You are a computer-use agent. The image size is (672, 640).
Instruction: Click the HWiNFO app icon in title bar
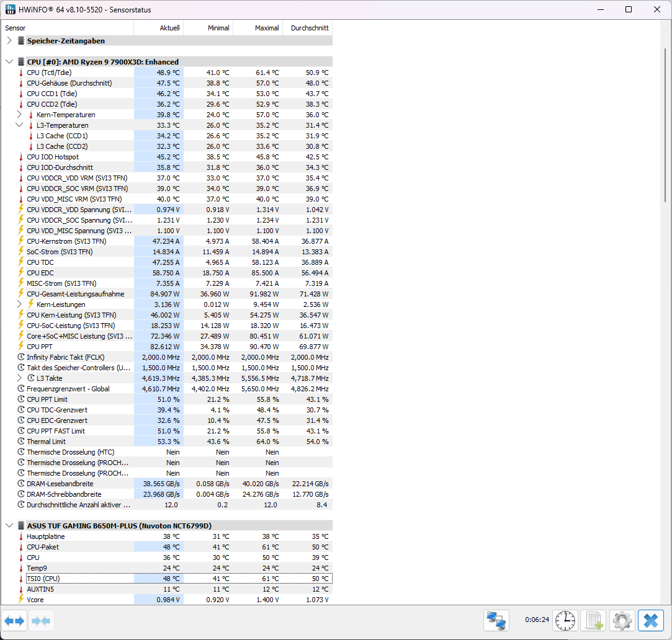pos(11,9)
